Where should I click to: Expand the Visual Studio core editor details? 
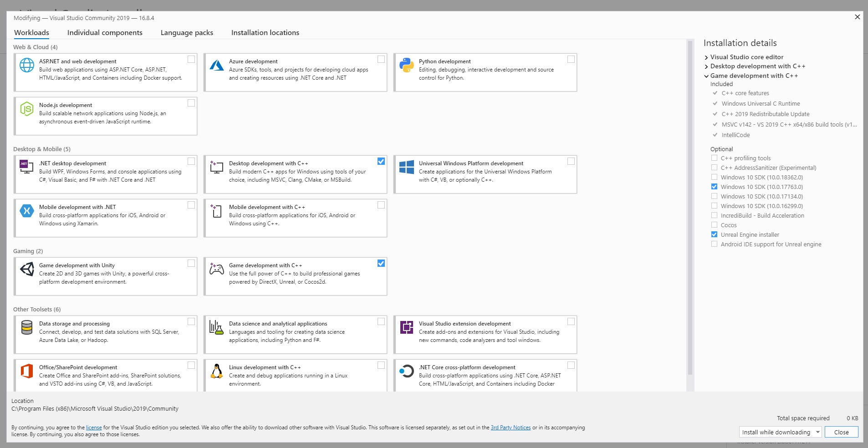click(706, 57)
